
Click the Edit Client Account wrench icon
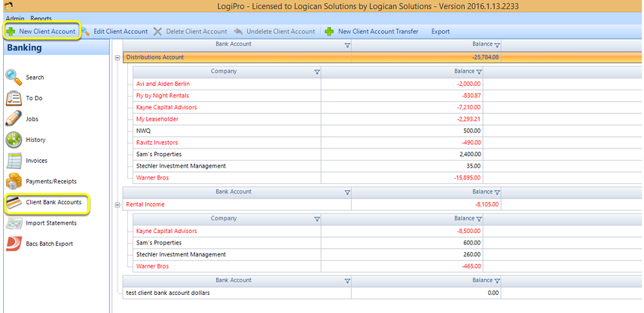point(86,32)
